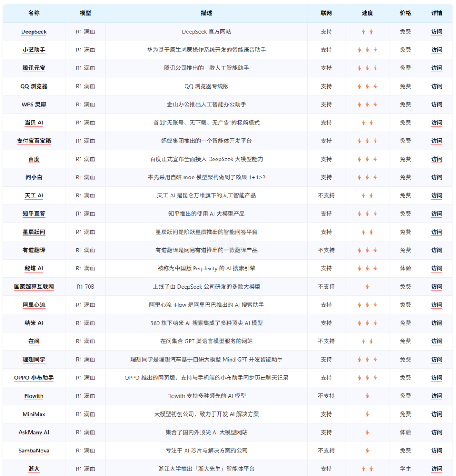The image size is (456, 476).
Task: Click 访问 in the 小艺助手 row
Action: click(437, 50)
